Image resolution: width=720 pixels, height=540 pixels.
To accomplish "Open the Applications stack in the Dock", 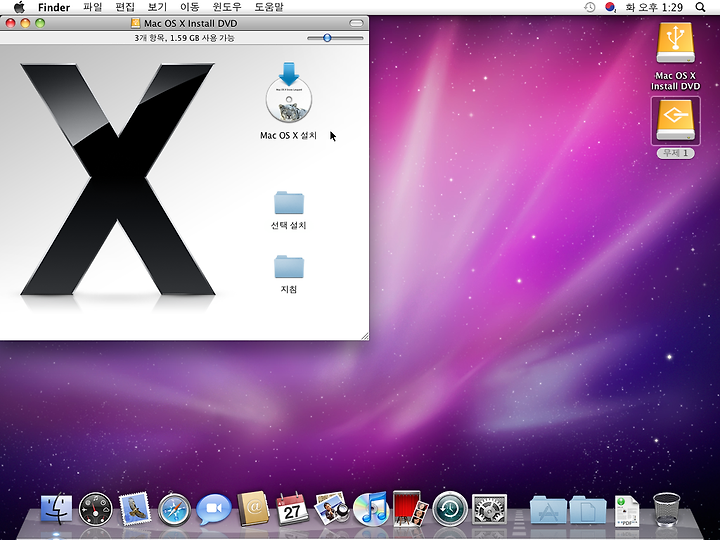I will coord(548,509).
